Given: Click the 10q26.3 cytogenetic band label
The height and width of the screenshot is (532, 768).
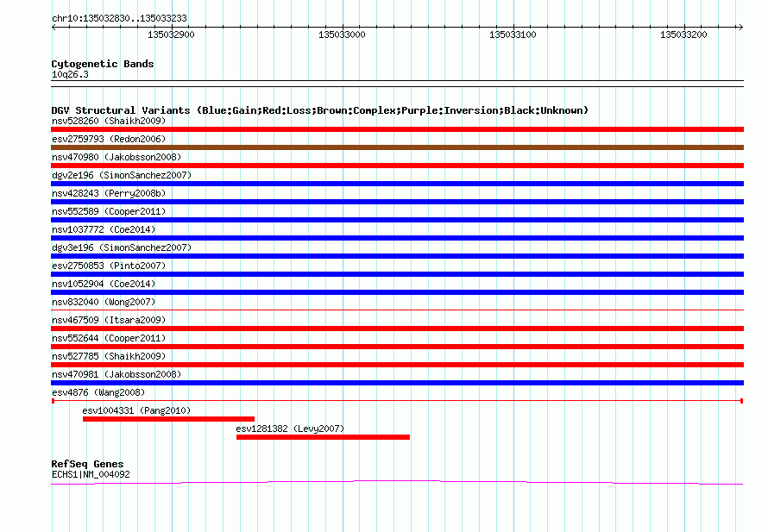Looking at the screenshot, I should point(70,74).
